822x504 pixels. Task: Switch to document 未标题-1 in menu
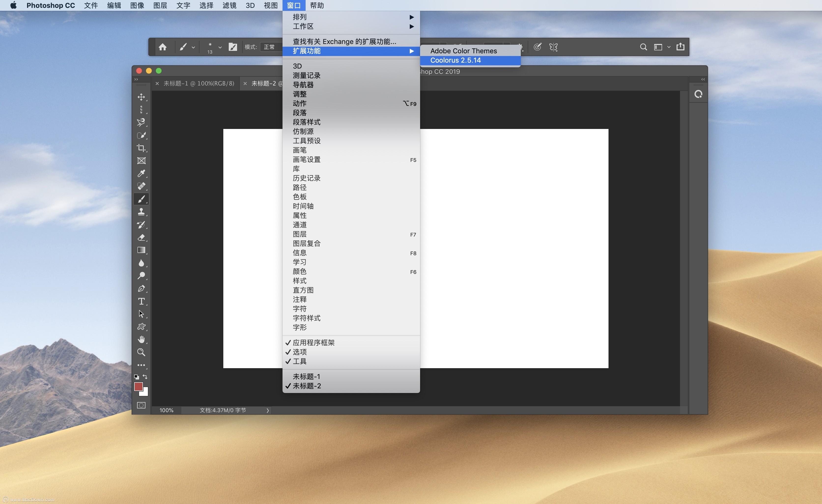[351, 377]
